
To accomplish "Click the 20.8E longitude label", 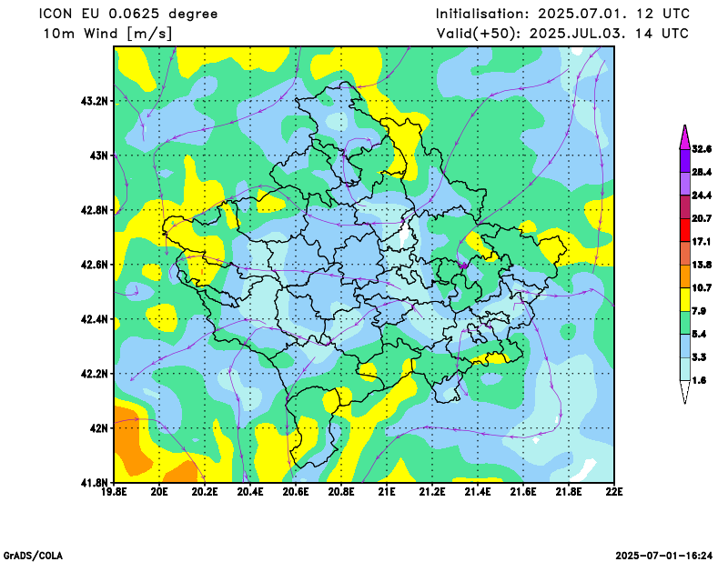I will (x=342, y=492).
